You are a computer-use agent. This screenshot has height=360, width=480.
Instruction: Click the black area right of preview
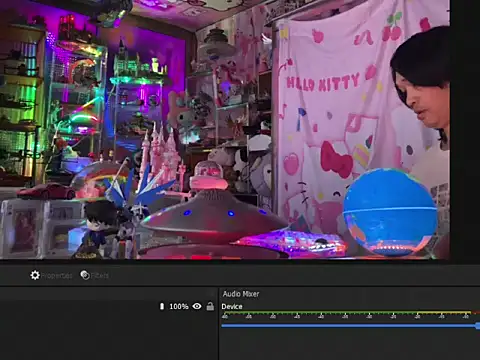click(x=465, y=129)
